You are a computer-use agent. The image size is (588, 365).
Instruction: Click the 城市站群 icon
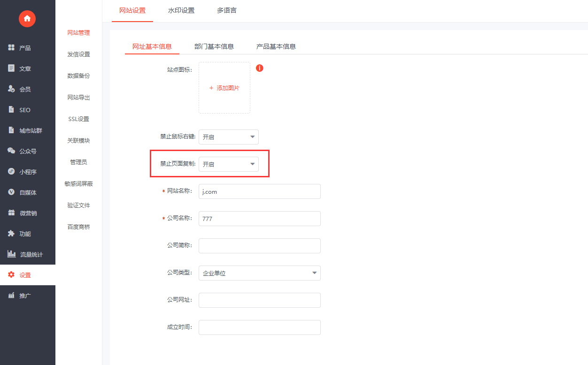coord(11,130)
